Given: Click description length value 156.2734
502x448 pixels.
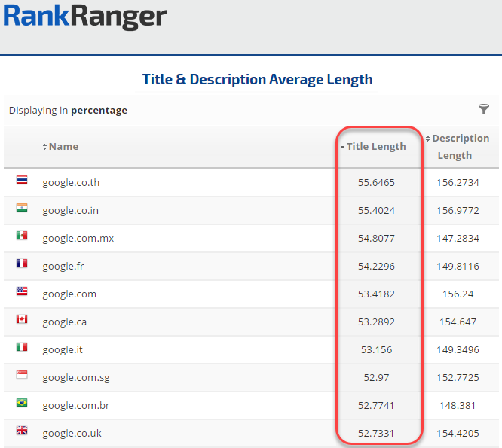Looking at the screenshot, I should point(458,183).
